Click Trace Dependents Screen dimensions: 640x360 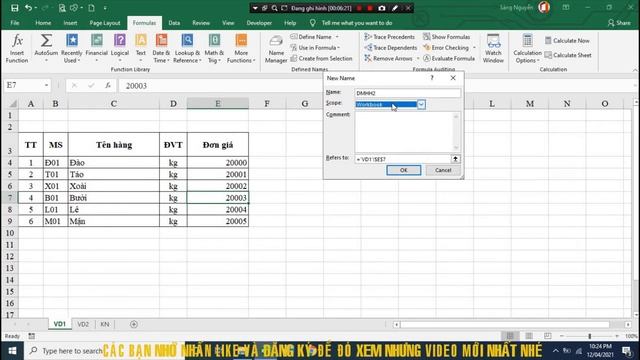391,48
